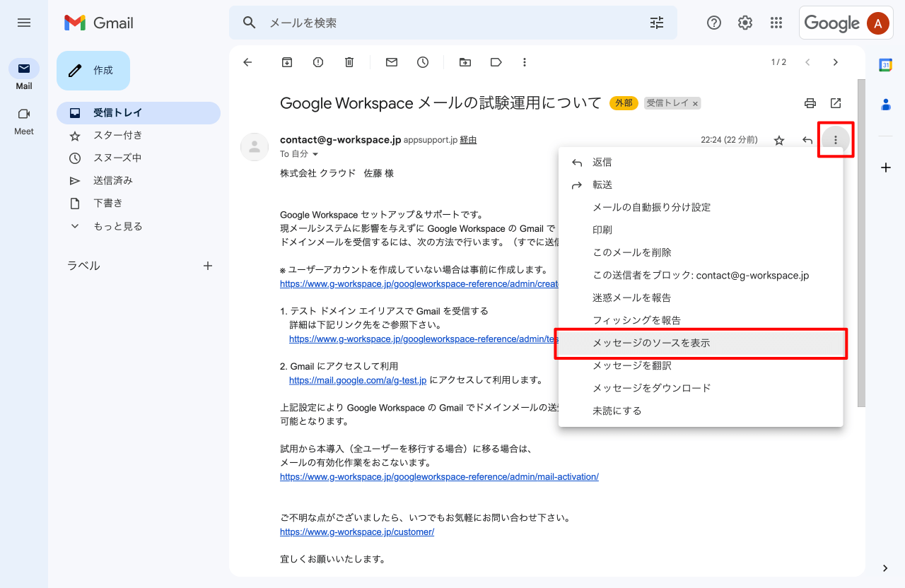The image size is (905, 588).
Task: Choose メッセージを翻訳 menu item
Action: coord(701,365)
